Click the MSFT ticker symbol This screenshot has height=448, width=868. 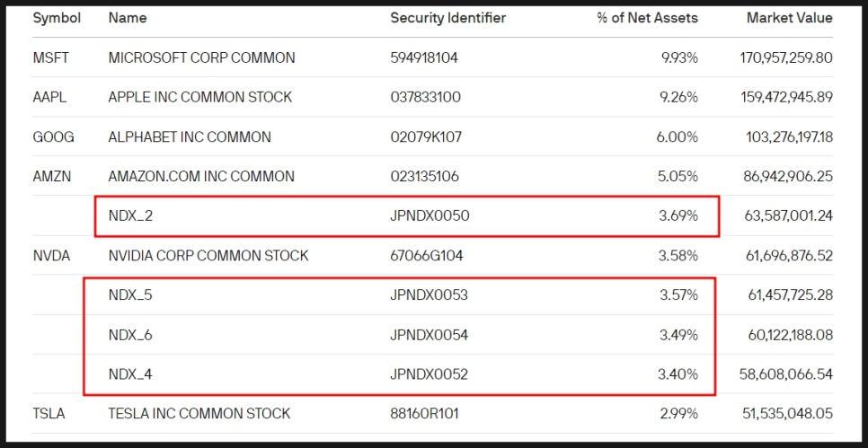pos(50,57)
